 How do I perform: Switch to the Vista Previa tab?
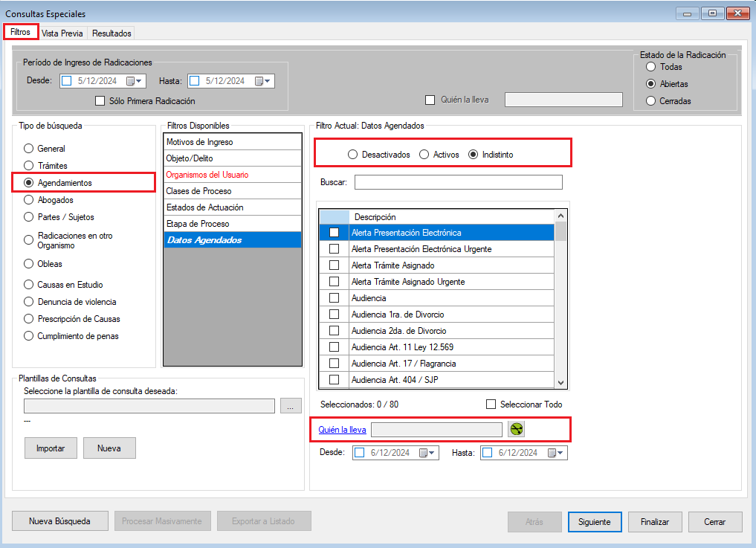[62, 33]
